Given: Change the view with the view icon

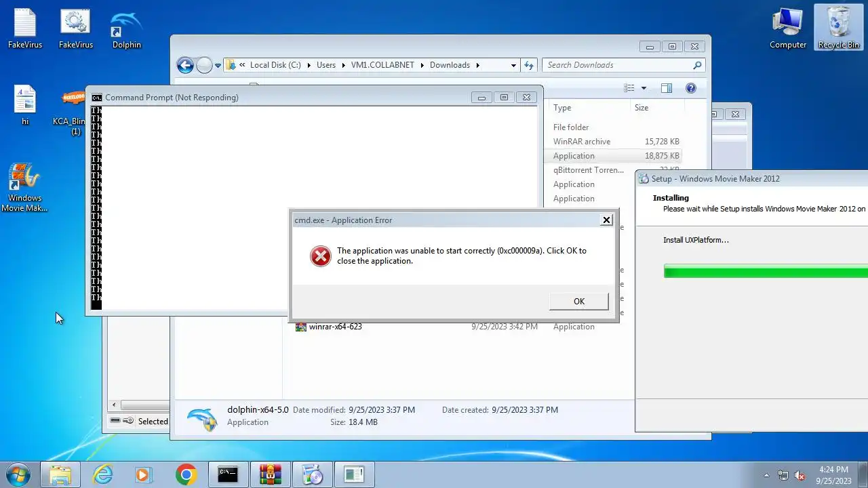Looking at the screenshot, I should point(629,88).
